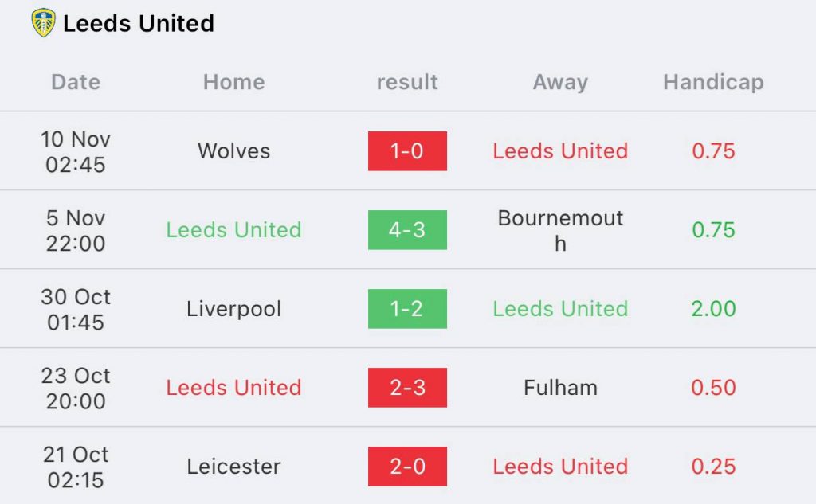Open the red 2-0 Leicester result badge
816x504 pixels.
407,466
